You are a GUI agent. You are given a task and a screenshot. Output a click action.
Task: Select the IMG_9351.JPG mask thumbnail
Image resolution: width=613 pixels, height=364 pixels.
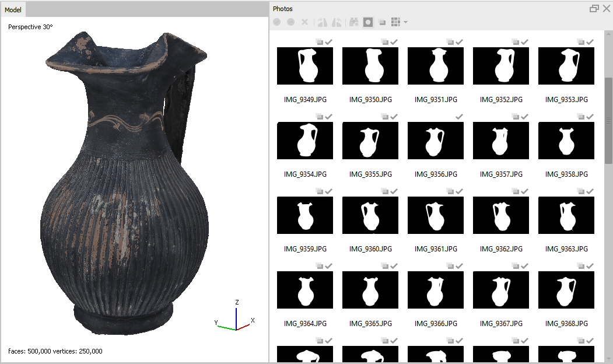pos(436,66)
